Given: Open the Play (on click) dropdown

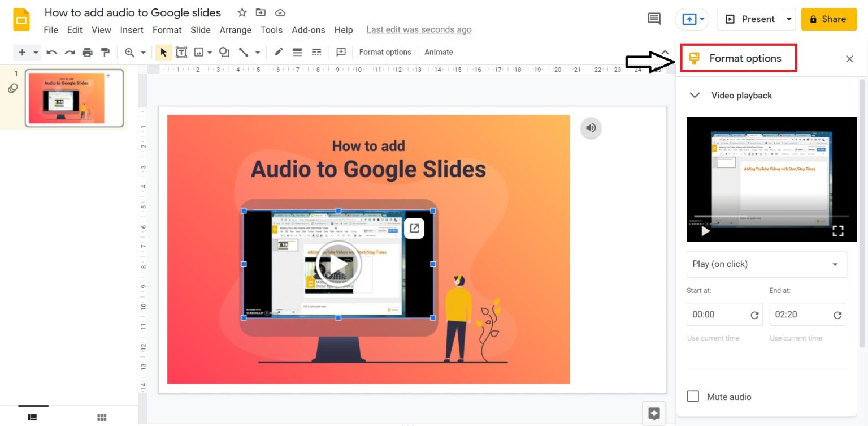Looking at the screenshot, I should click(766, 264).
